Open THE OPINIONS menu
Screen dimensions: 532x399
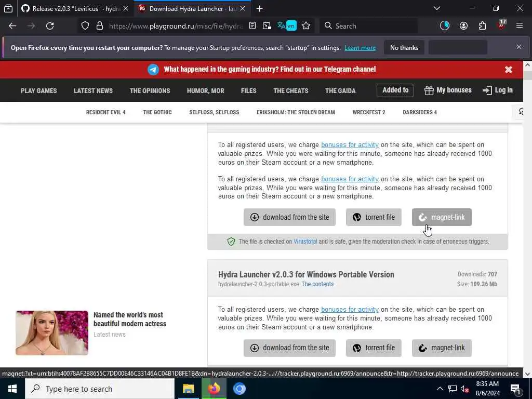point(150,90)
